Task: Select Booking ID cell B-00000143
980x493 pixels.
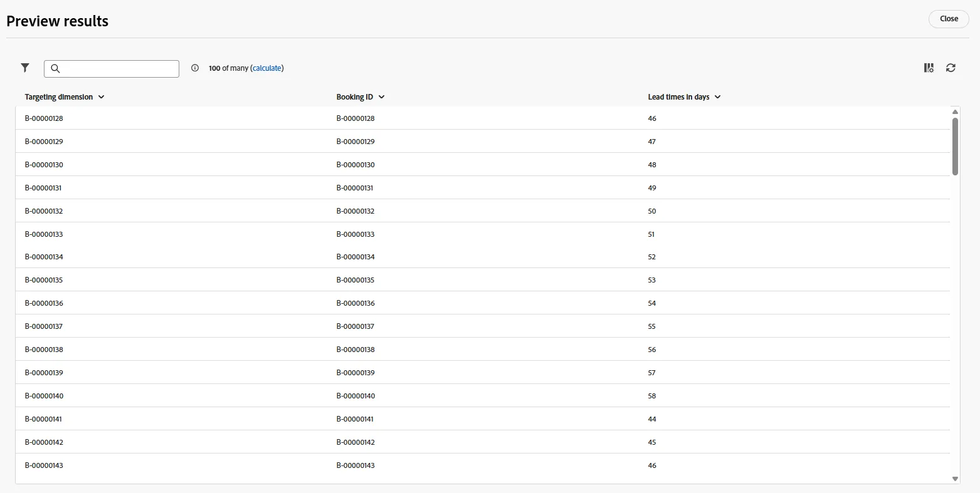Action: (x=356, y=465)
